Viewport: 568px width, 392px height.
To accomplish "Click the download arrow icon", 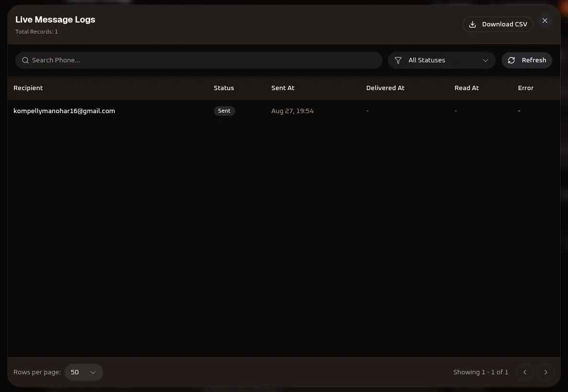I will [x=473, y=24].
